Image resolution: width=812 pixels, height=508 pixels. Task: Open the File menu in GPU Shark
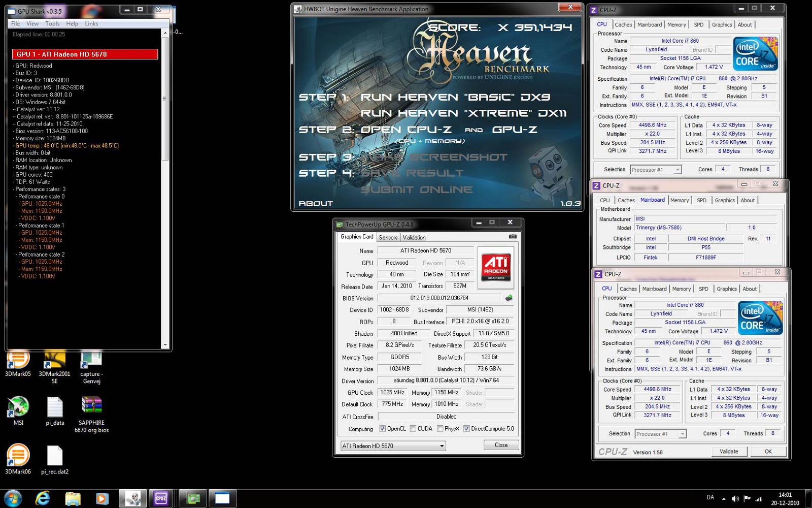point(16,24)
